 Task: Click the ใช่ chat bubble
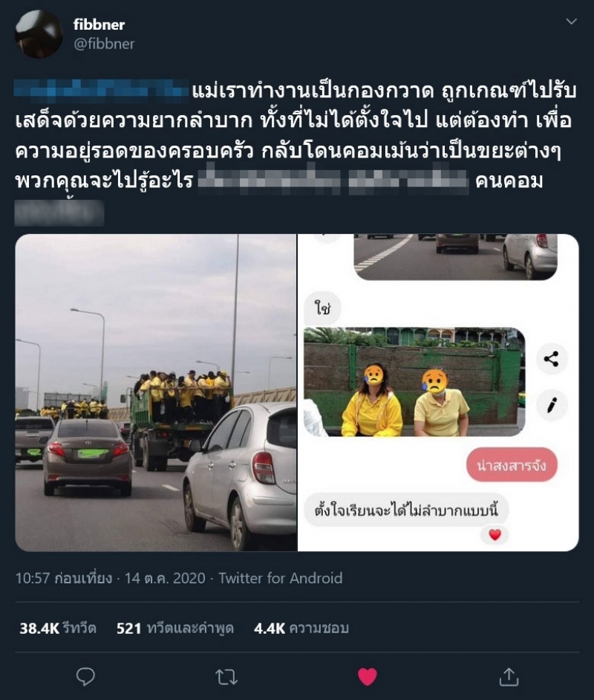[x=323, y=308]
